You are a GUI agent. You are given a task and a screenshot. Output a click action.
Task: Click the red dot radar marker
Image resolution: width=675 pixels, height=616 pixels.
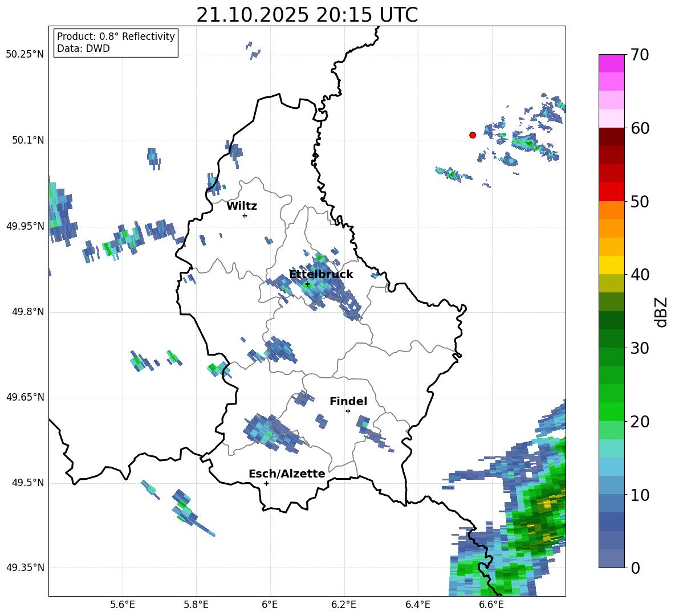point(472,135)
